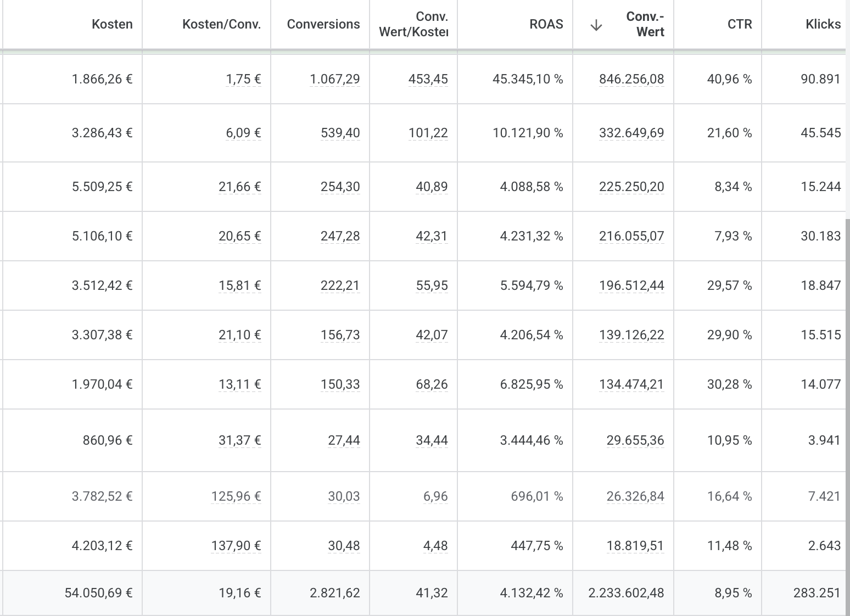Image resolution: width=850 pixels, height=616 pixels.
Task: Sort by Kosten/Conv. column header
Action: (222, 24)
